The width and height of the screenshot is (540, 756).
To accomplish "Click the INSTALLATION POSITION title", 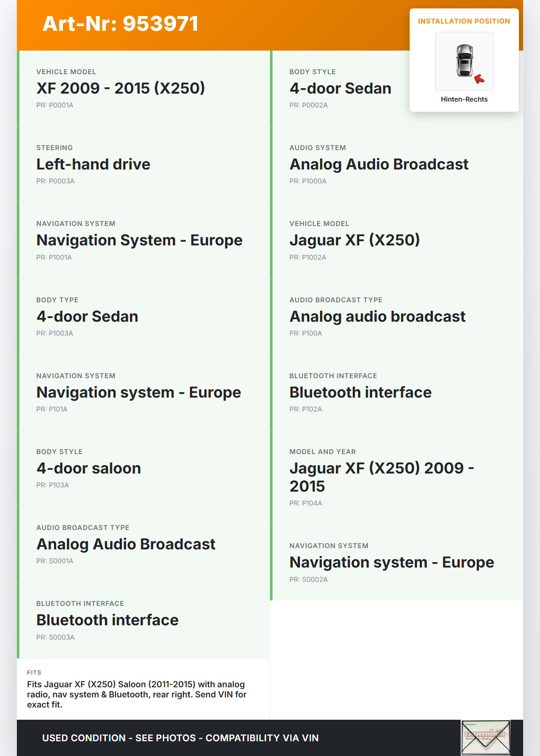I will click(x=464, y=21).
